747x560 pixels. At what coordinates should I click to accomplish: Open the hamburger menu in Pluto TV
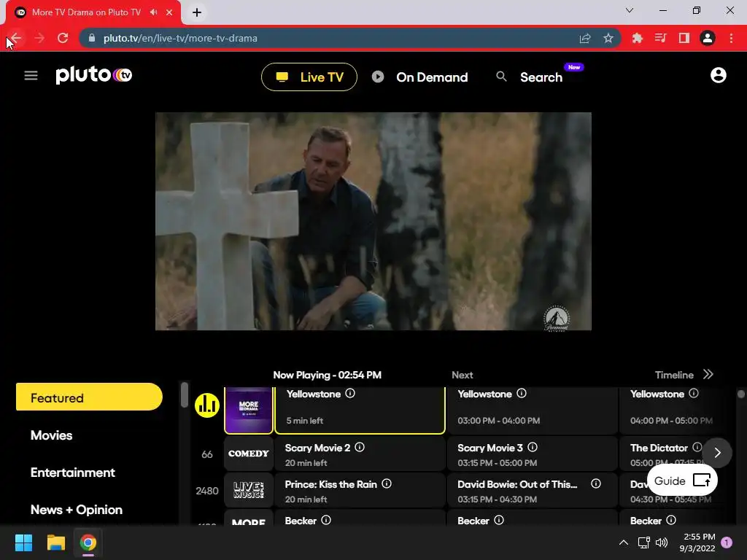(31, 75)
